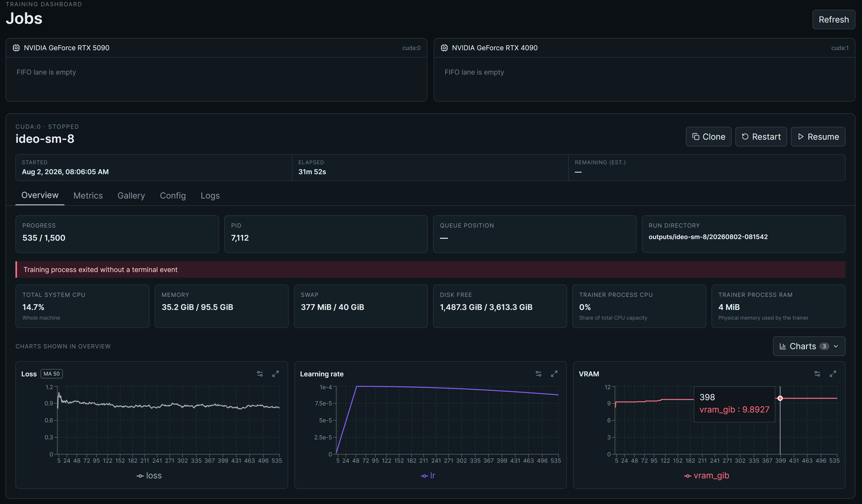Open VRAM chart settings icon
The width and height of the screenshot is (862, 504).
[x=817, y=374]
